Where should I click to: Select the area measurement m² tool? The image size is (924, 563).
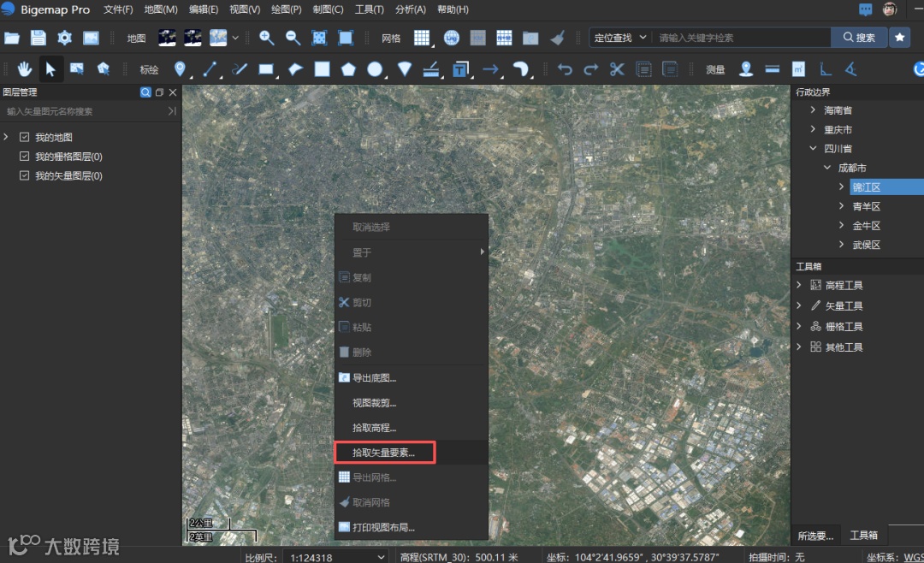click(798, 69)
